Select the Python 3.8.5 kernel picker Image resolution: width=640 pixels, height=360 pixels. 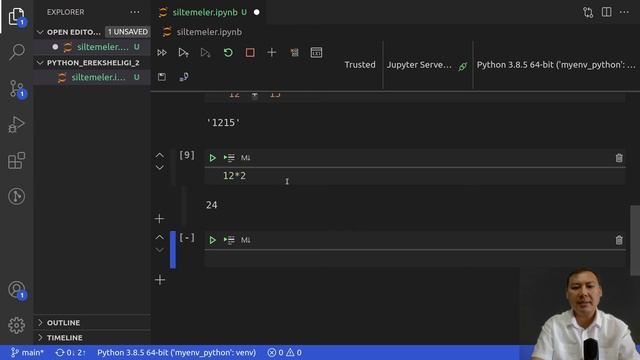[556, 65]
